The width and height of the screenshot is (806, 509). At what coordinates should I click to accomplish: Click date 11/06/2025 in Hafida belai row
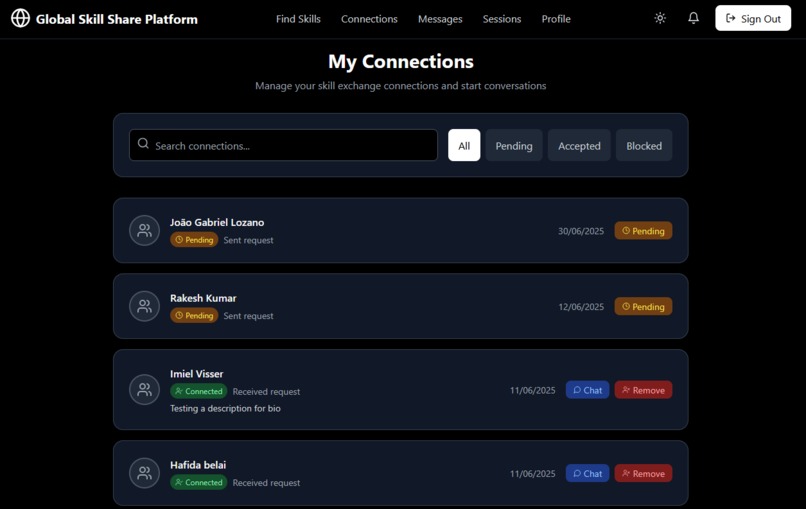[x=533, y=474]
